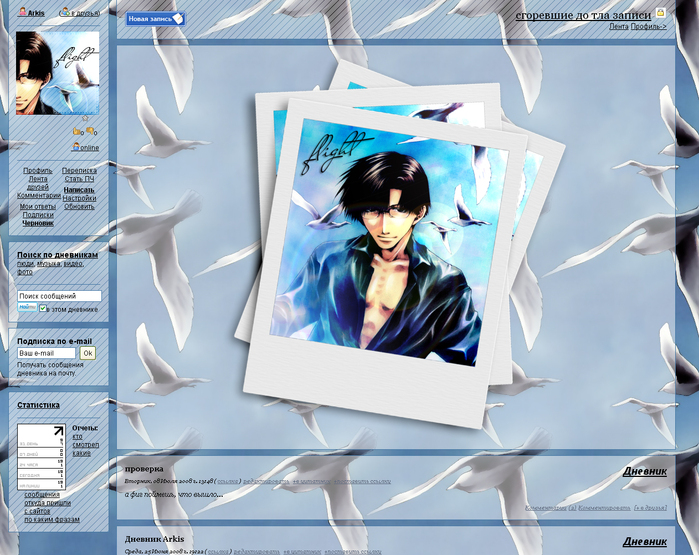Click the Arkis username link
Screen dimensions: 699x555
(36, 13)
